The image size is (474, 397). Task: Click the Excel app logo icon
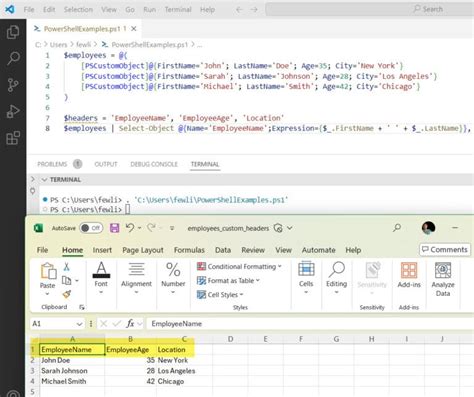pos(39,228)
